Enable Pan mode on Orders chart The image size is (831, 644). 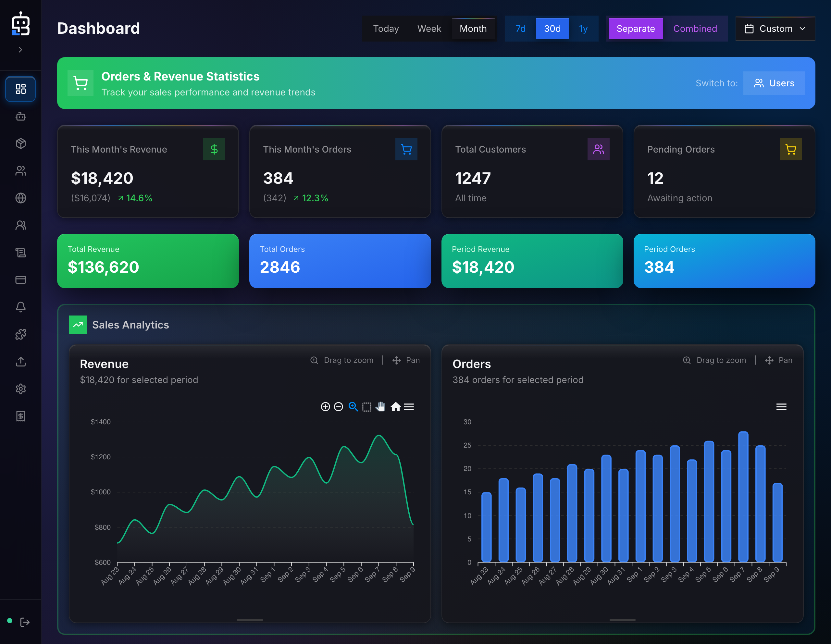pos(778,360)
